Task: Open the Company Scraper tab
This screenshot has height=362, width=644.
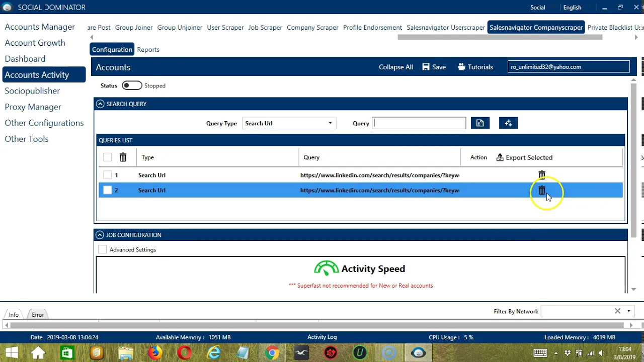Action: (x=312, y=28)
